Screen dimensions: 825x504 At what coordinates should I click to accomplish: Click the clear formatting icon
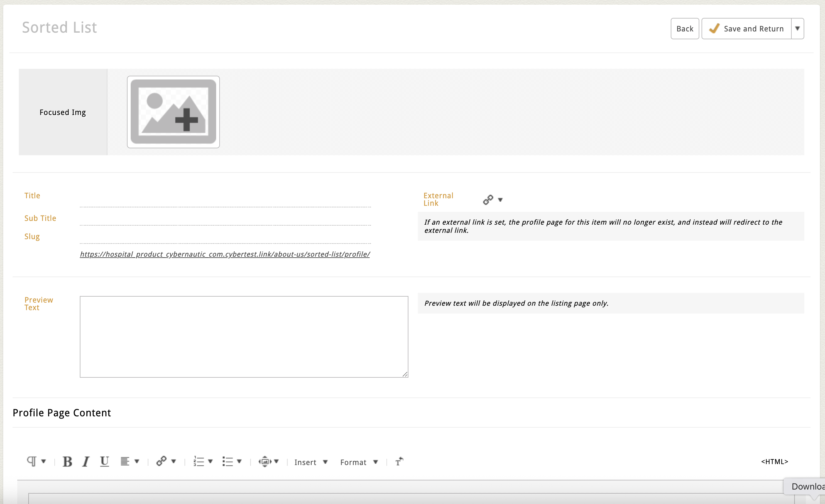tap(399, 462)
